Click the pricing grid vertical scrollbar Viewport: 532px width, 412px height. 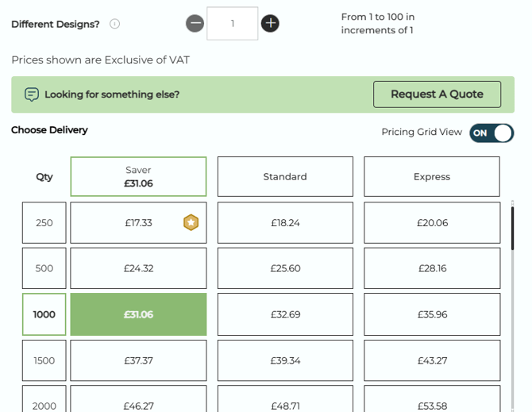[x=512, y=230]
